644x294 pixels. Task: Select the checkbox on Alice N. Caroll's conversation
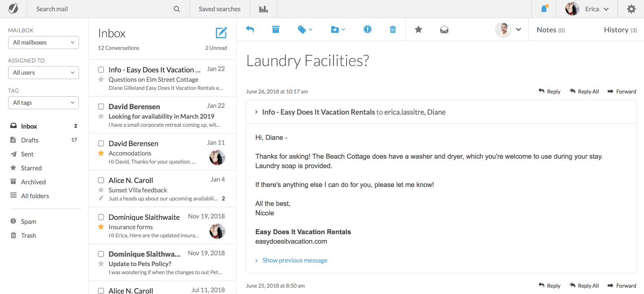[101, 180]
